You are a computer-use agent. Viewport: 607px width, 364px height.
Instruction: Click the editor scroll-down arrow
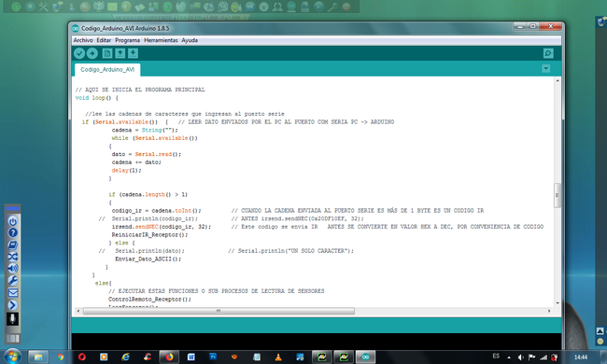point(558,303)
